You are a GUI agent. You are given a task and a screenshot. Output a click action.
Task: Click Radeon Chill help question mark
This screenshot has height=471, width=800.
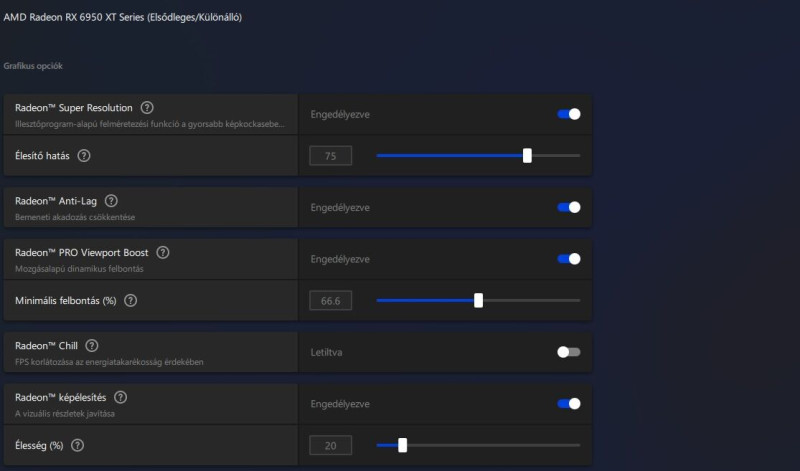click(x=92, y=346)
